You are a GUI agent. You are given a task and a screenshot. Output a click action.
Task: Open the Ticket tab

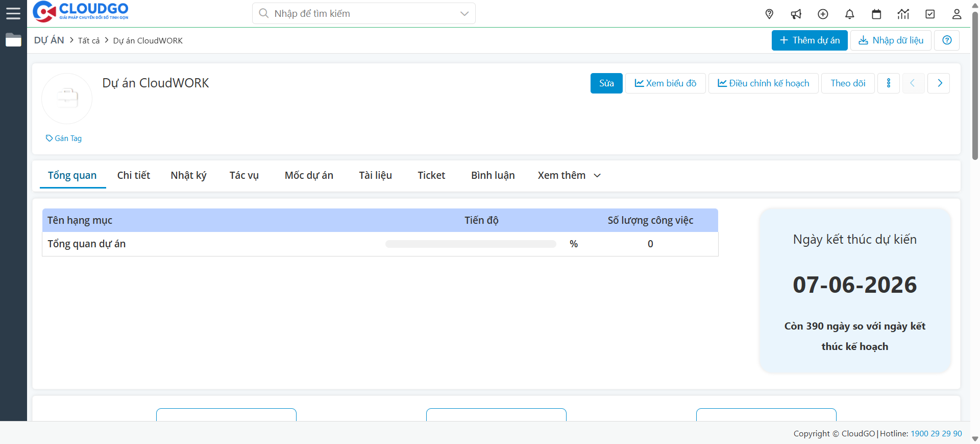pos(431,175)
